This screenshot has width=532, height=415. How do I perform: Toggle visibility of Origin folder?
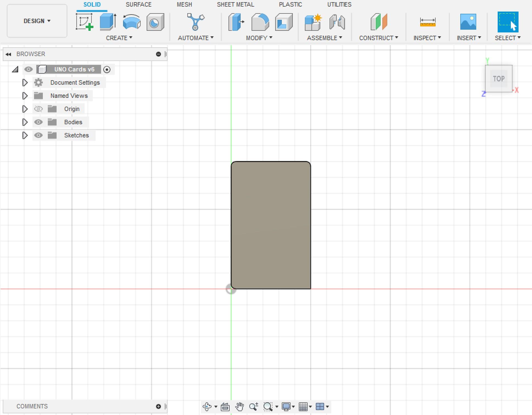(x=38, y=109)
